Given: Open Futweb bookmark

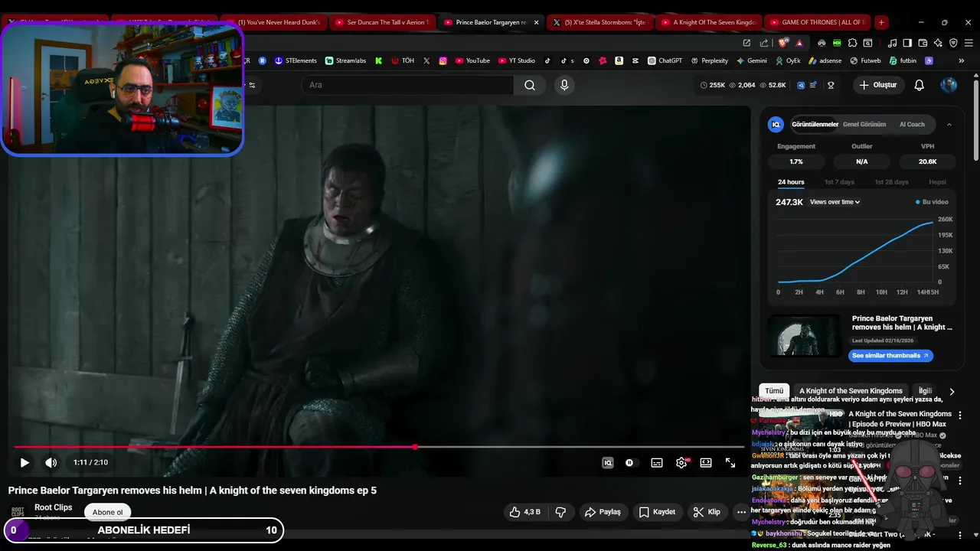Looking at the screenshot, I should (864, 60).
